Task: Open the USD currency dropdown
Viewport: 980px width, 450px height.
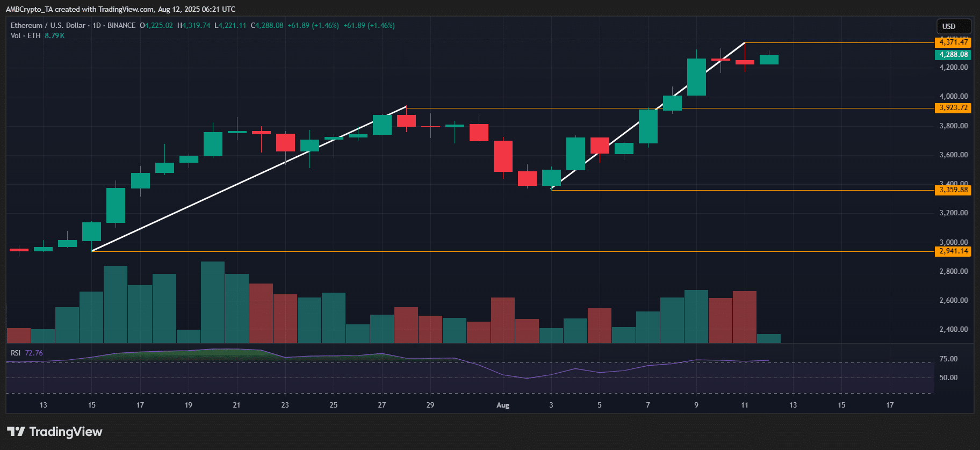Action: (953, 26)
